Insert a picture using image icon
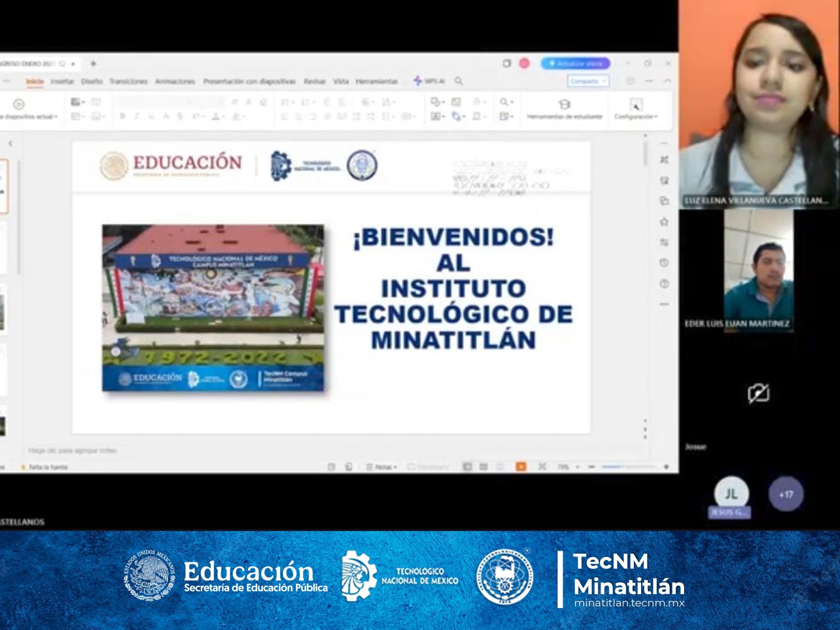The width and height of the screenshot is (840, 630). coord(456,102)
